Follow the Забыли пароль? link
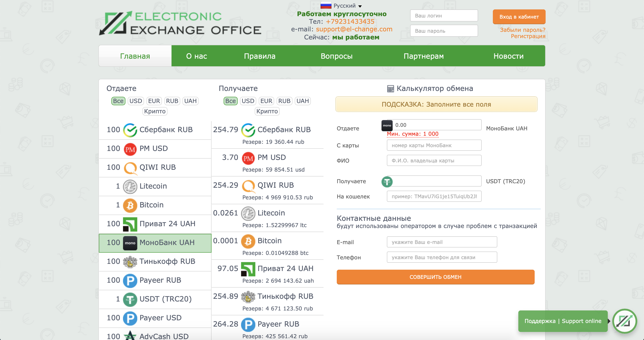The width and height of the screenshot is (644, 340). coord(523,30)
